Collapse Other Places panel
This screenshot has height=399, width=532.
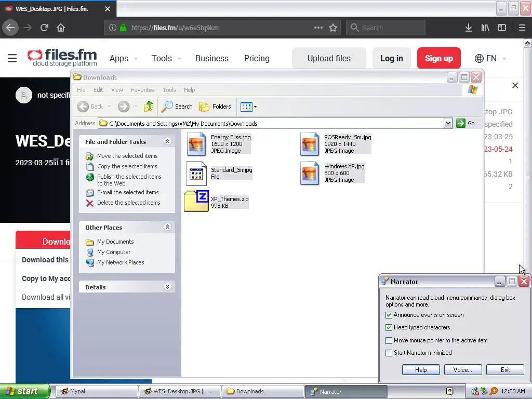(167, 227)
